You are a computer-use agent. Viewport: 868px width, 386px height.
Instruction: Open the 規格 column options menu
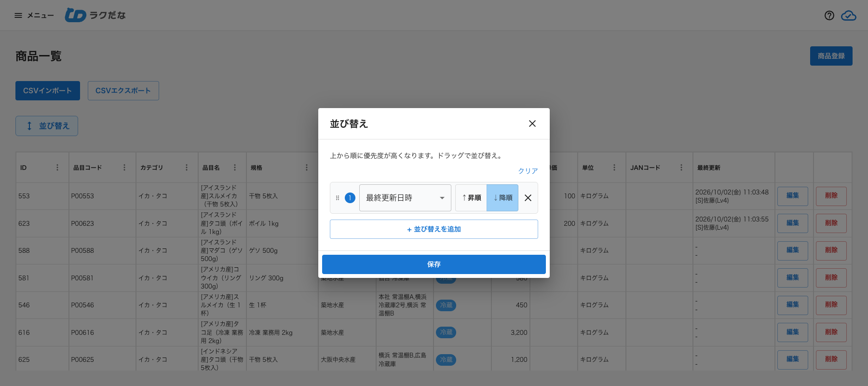307,167
